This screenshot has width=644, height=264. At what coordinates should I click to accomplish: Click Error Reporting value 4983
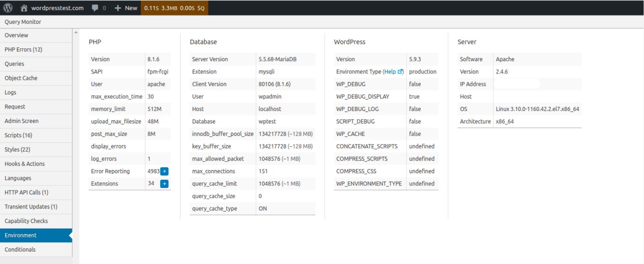point(153,171)
